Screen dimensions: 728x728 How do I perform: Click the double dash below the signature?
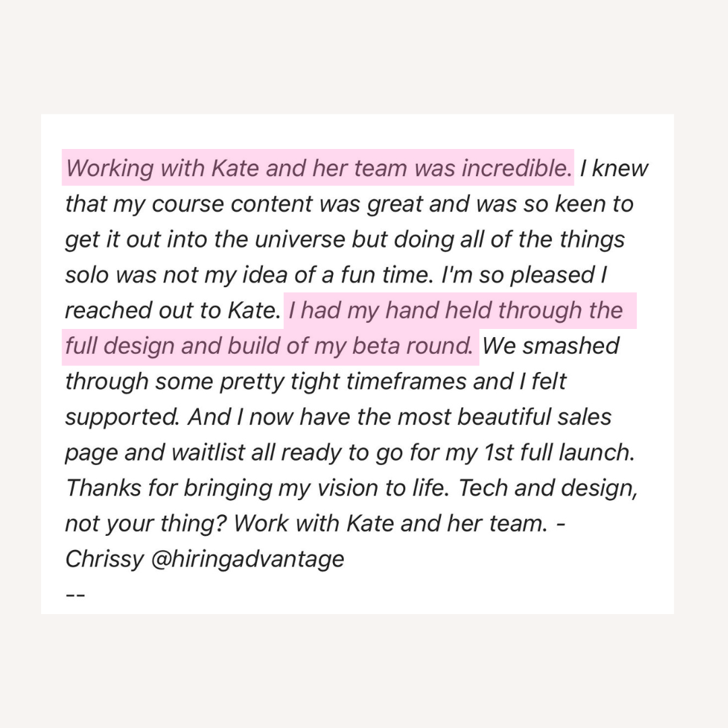coord(74,594)
